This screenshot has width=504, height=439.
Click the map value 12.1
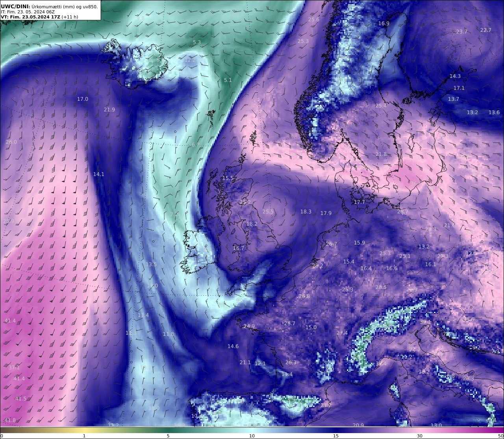point(260,364)
